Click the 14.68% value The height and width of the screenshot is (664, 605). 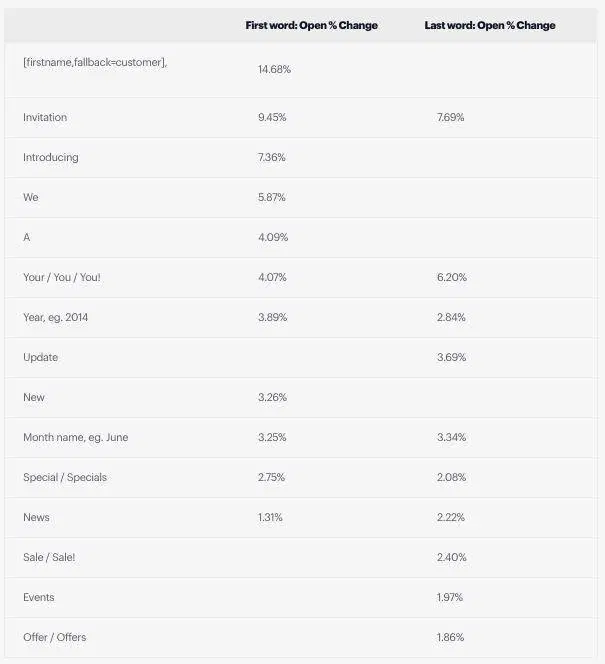tap(274, 69)
